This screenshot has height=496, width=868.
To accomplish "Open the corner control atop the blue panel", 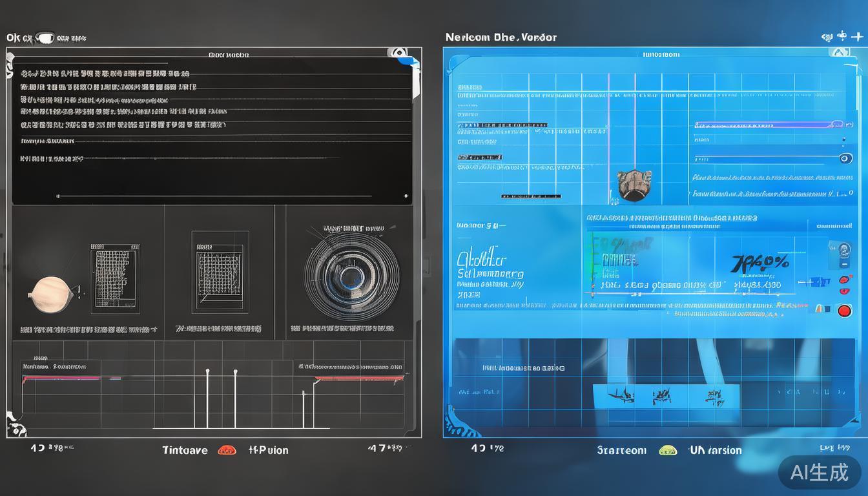I will [840, 53].
